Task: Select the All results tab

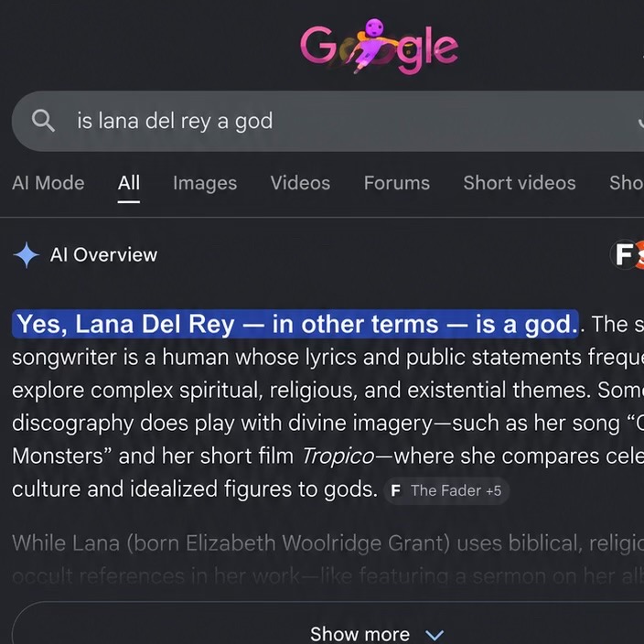Action: [x=129, y=183]
